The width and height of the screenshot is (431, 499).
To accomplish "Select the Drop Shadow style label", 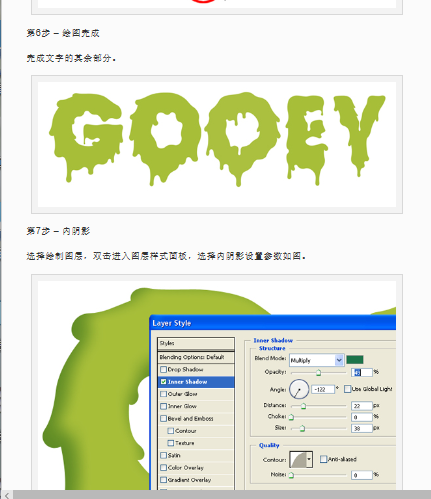I will [x=185, y=369].
